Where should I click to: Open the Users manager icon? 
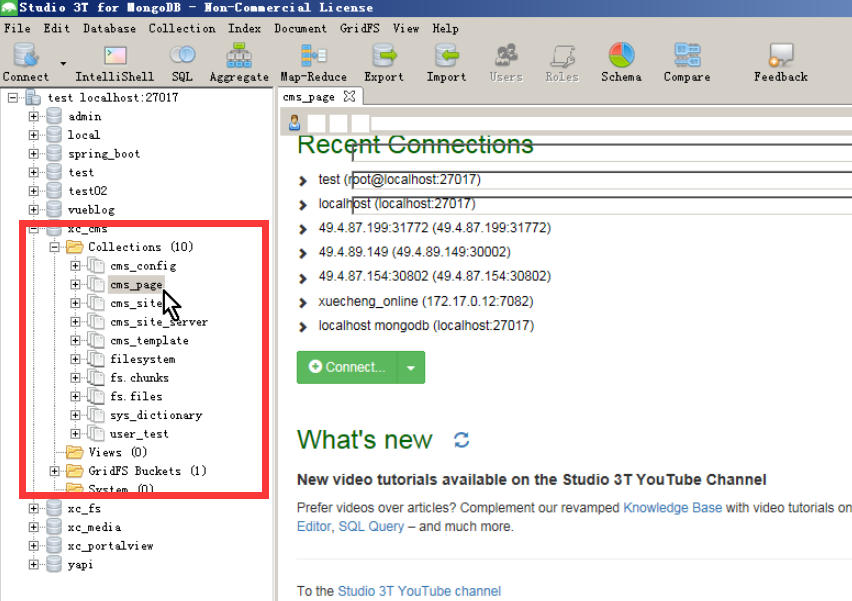click(506, 55)
